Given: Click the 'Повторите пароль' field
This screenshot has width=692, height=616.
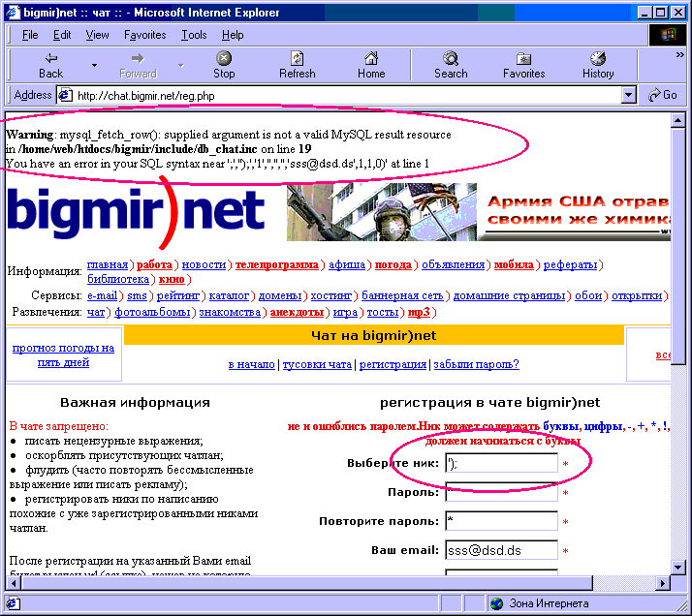Looking at the screenshot, I should (x=501, y=521).
